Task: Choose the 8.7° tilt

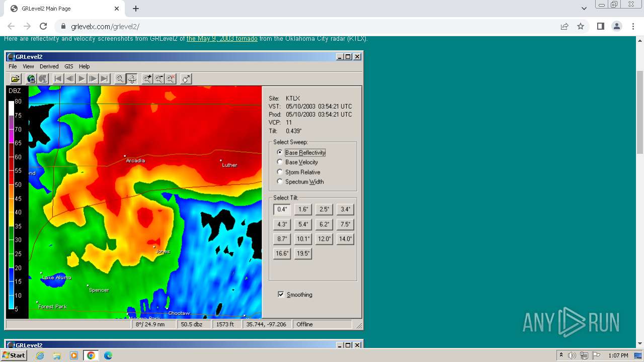Action: [282, 239]
